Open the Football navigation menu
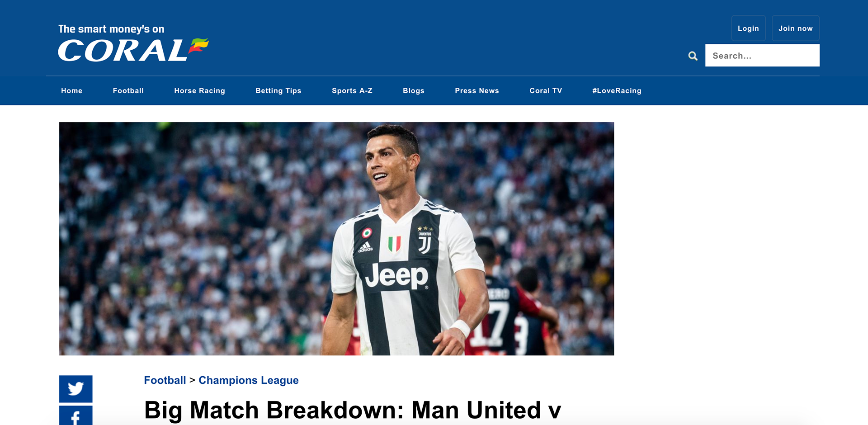 [x=128, y=91]
